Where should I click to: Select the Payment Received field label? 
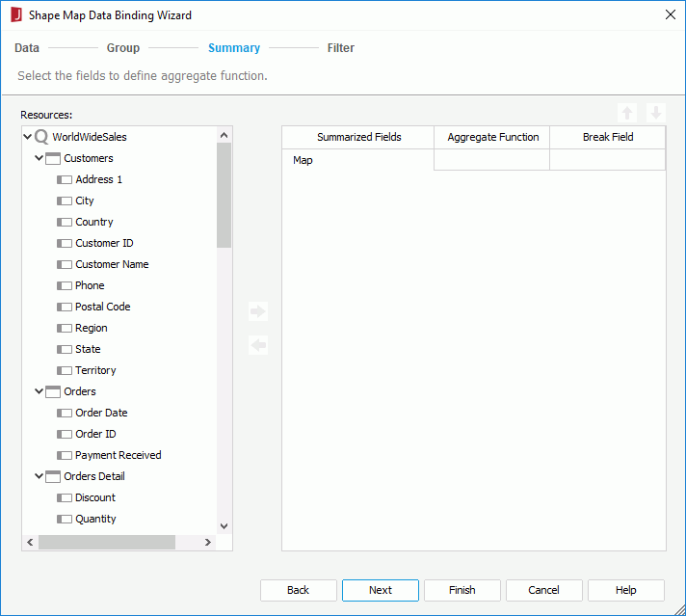(x=119, y=455)
